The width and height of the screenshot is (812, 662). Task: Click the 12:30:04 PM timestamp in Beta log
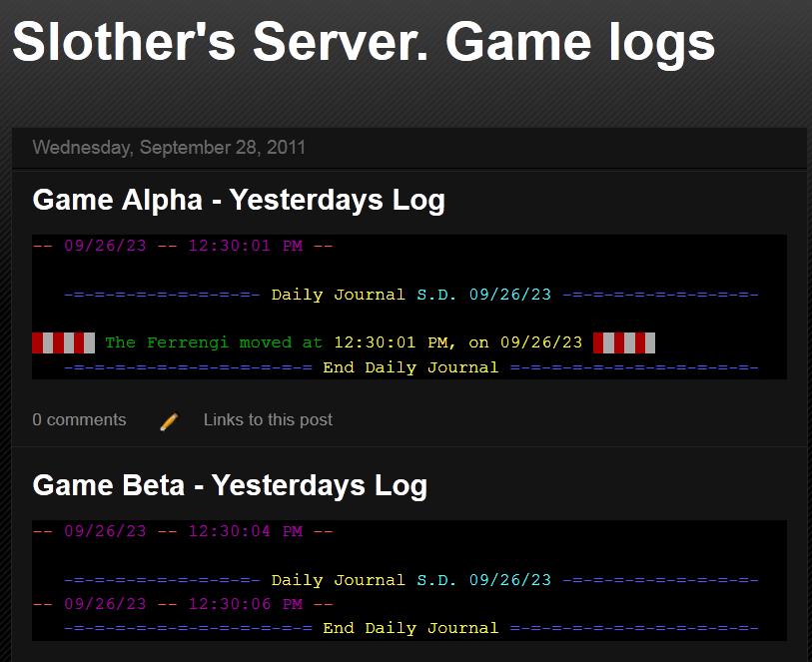coord(246,532)
